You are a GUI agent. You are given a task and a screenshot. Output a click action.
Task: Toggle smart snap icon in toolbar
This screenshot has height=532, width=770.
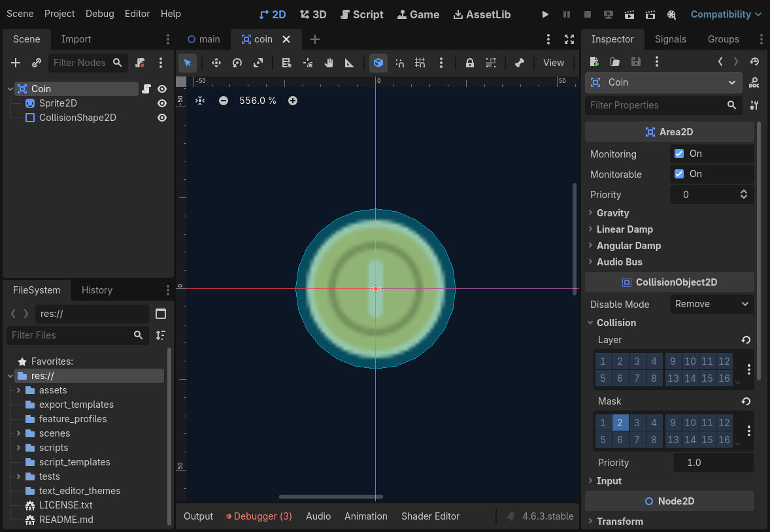[400, 63]
